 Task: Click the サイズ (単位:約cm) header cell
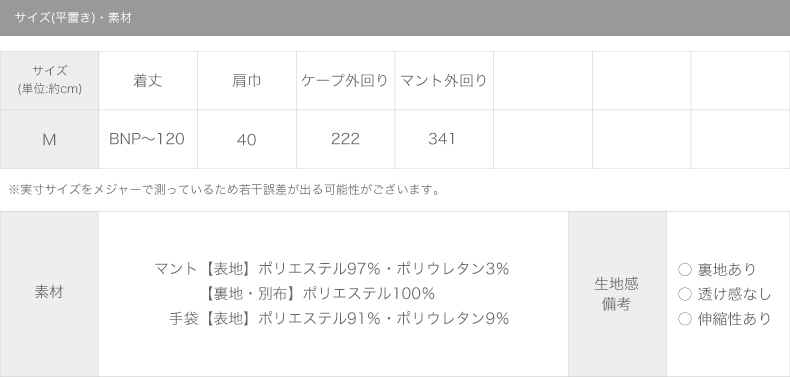tap(49, 81)
